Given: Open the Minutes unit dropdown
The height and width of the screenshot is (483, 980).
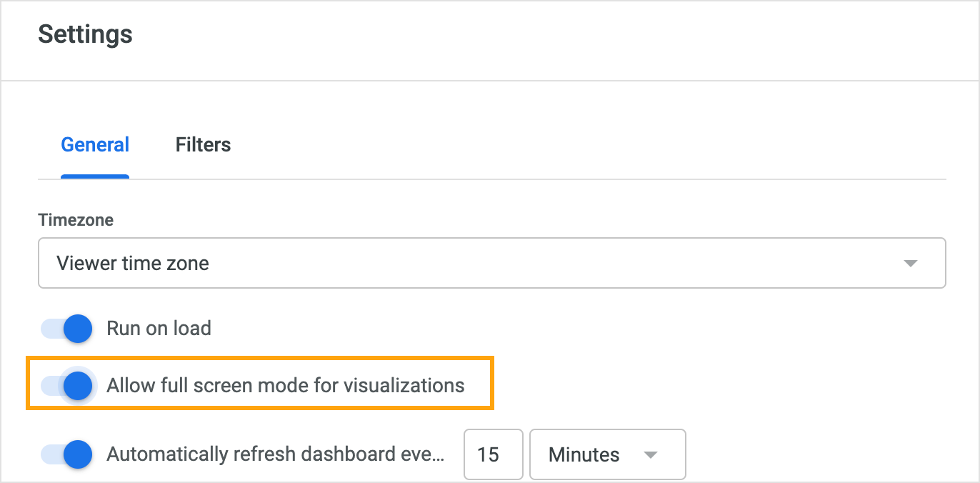Looking at the screenshot, I should pos(608,454).
